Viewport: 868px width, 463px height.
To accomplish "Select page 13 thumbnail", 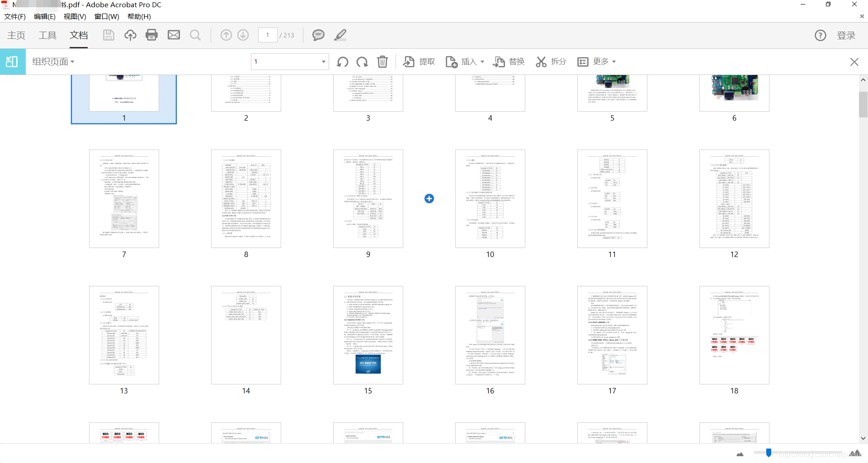I will pyautogui.click(x=124, y=335).
